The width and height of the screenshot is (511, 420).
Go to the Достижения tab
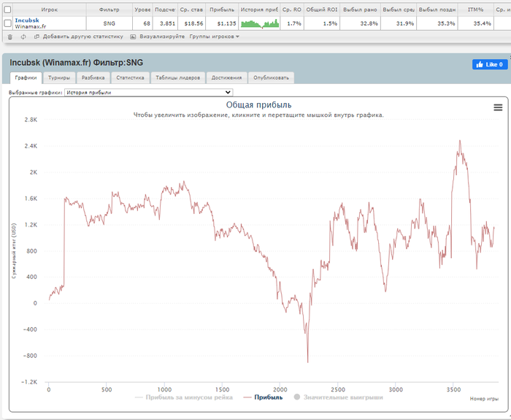tap(226, 77)
